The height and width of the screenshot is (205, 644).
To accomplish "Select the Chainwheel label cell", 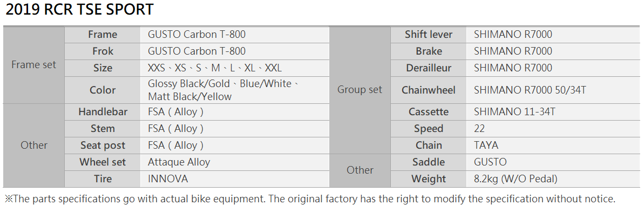I will pos(429,90).
